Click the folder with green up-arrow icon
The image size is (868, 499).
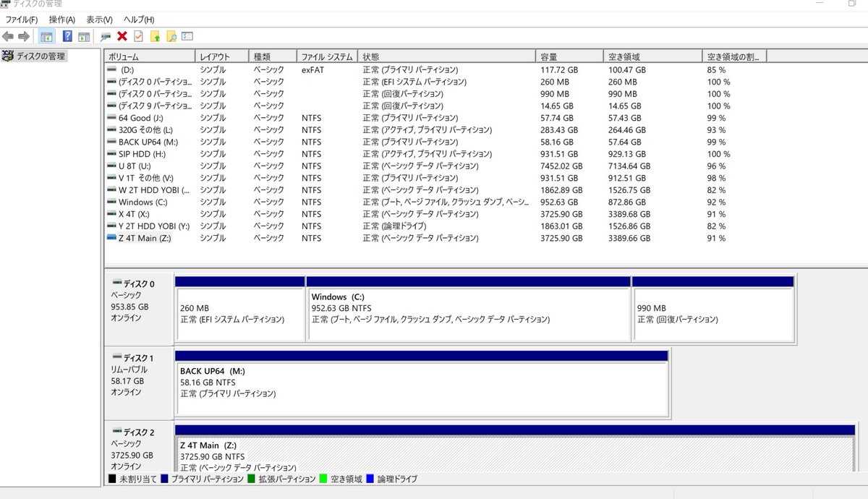point(155,36)
